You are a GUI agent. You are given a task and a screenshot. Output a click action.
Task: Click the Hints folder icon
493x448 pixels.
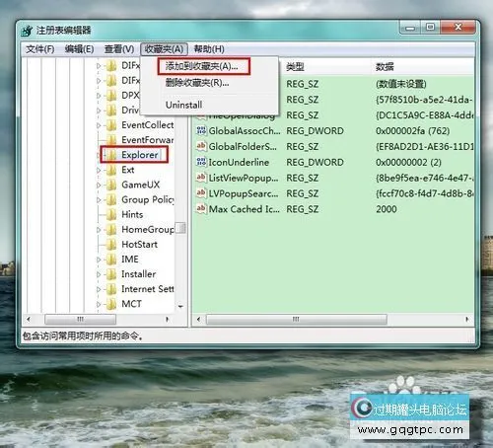tap(111, 214)
